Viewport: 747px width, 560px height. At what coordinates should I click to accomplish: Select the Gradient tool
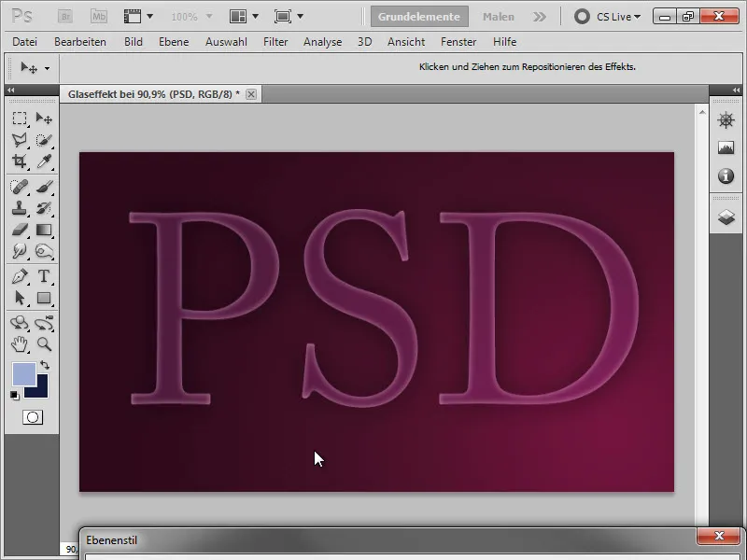pyautogui.click(x=44, y=230)
